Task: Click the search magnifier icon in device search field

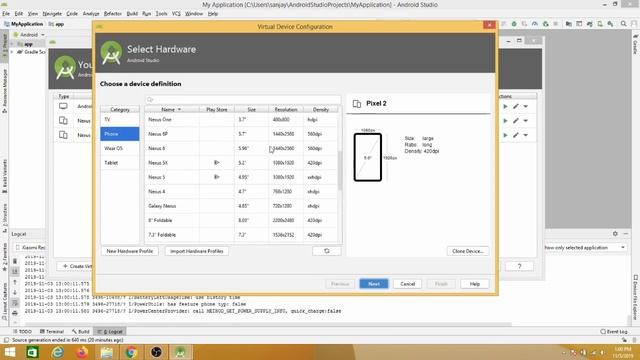Action: (x=150, y=100)
